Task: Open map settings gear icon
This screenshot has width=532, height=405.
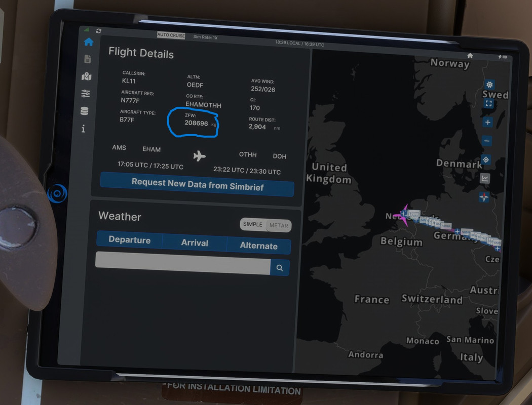Action: point(489,85)
